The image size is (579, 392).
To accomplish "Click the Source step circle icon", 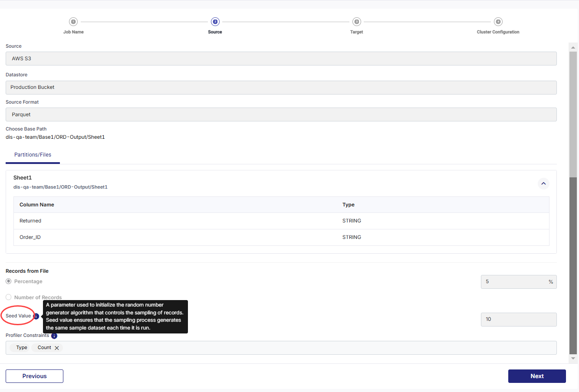I will click(215, 22).
